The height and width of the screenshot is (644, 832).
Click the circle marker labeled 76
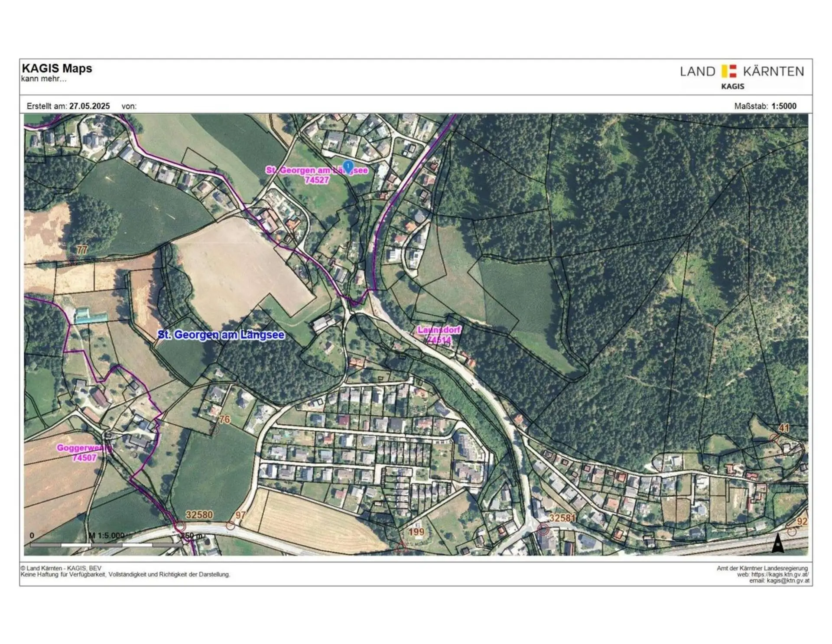click(x=214, y=429)
